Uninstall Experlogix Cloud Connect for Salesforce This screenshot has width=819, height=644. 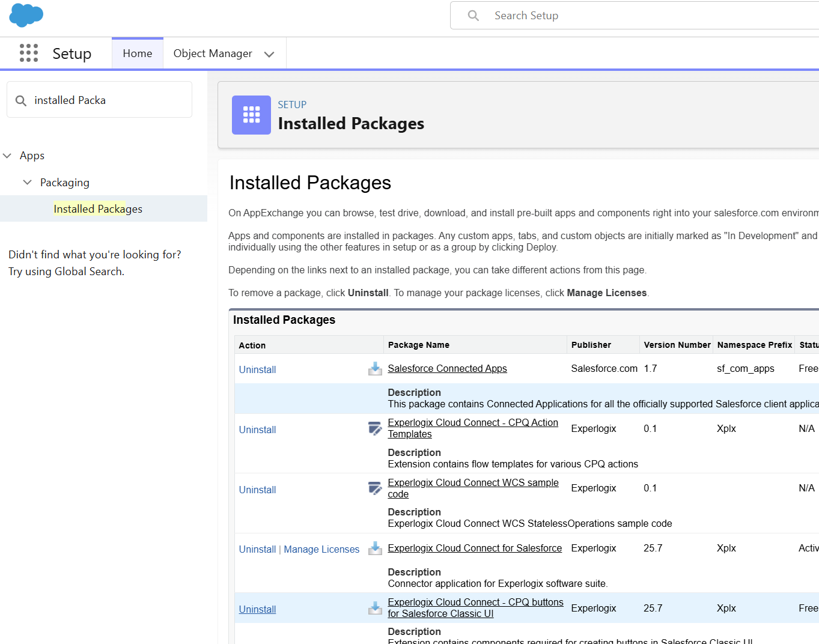(257, 549)
